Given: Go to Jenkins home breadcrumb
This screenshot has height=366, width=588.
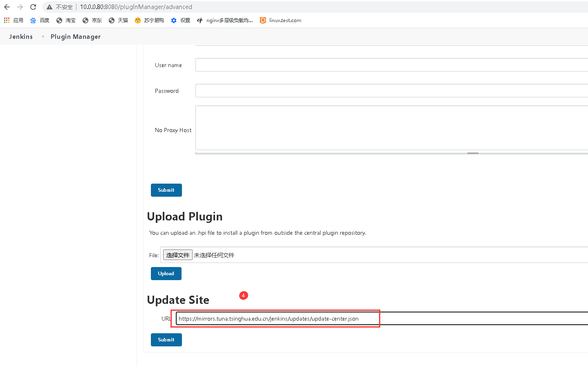Looking at the screenshot, I should (21, 37).
